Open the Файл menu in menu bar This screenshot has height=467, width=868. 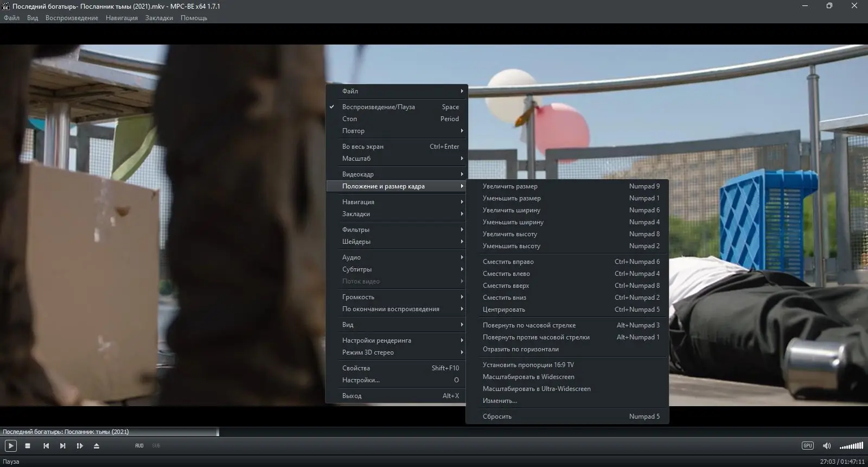(x=12, y=18)
